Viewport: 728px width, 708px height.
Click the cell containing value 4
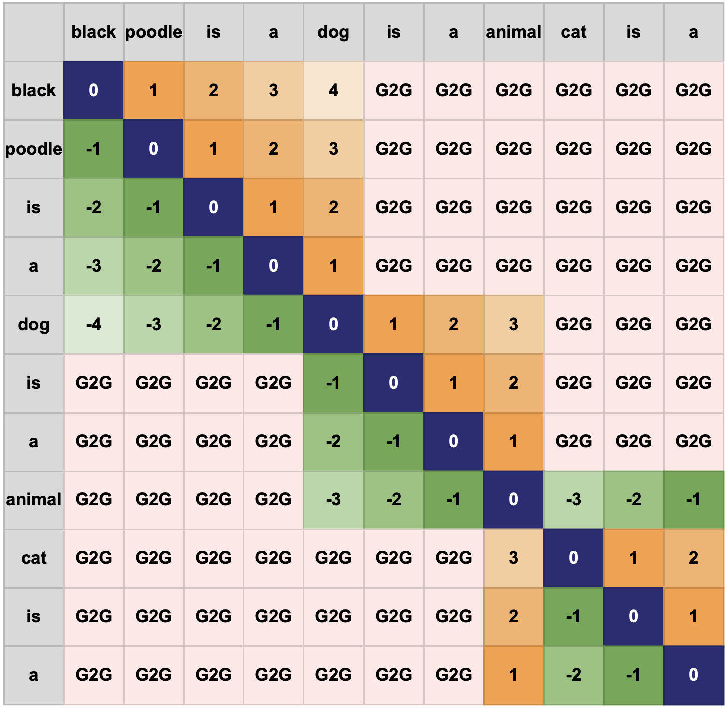tap(333, 91)
